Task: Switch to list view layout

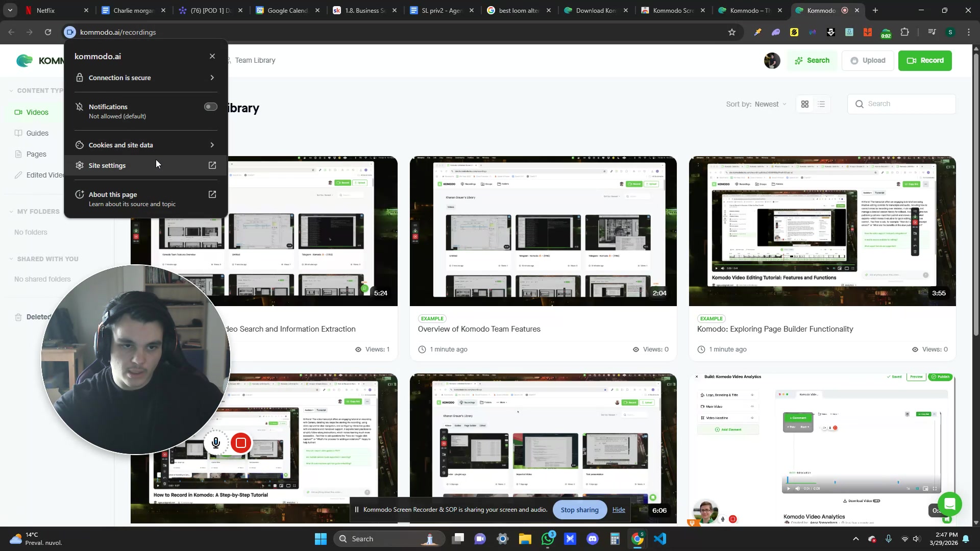Action: pos(821,104)
